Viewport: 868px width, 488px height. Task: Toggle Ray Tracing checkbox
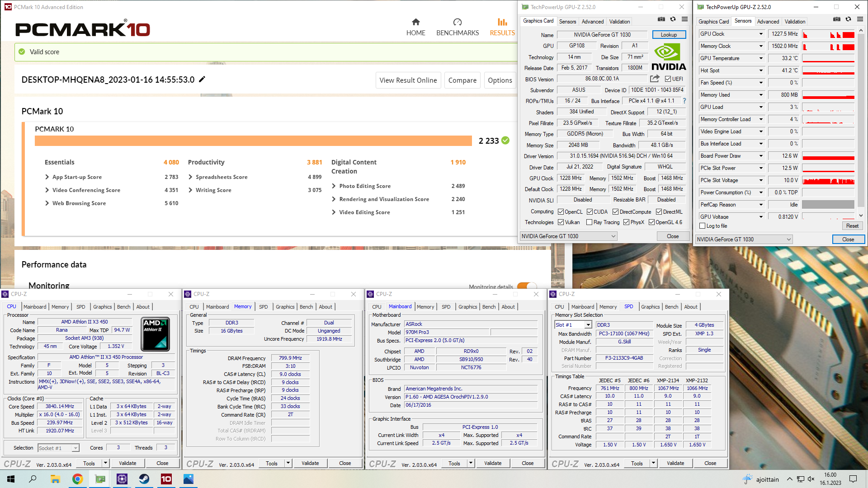coord(589,222)
